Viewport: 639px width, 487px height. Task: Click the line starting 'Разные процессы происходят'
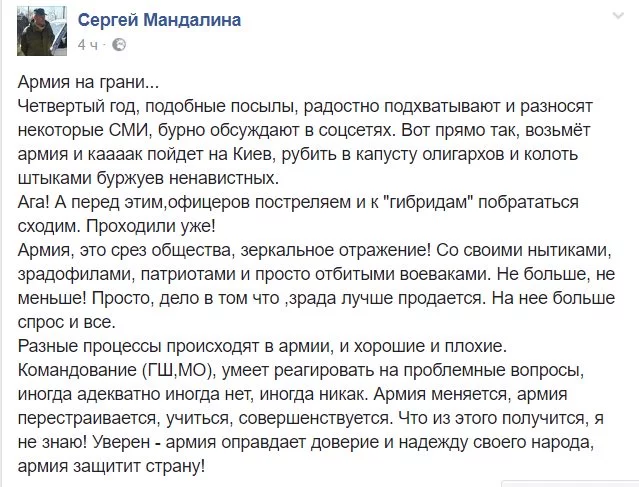(x=262, y=346)
